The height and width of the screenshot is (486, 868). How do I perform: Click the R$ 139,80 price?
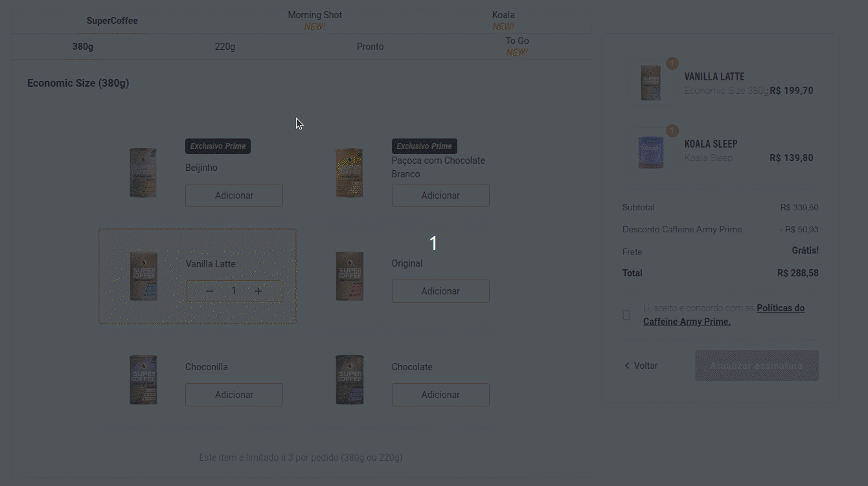(792, 158)
